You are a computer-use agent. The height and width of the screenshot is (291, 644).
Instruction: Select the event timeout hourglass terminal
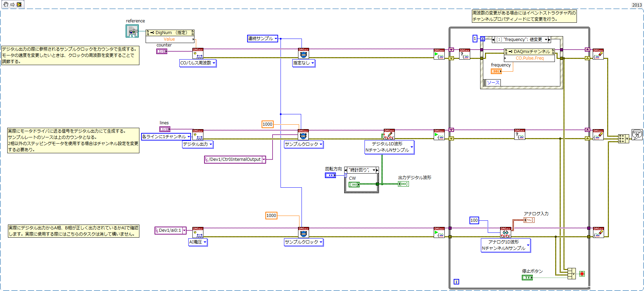(x=483, y=39)
